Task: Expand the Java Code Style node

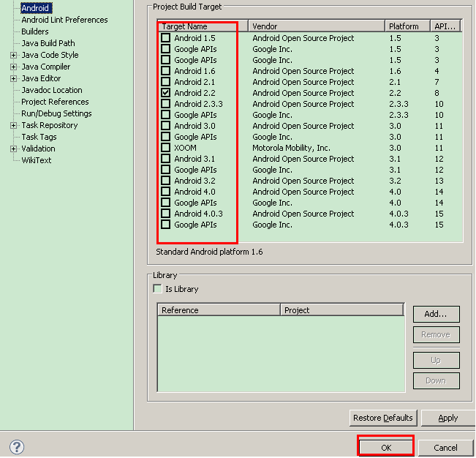Action: [13, 55]
